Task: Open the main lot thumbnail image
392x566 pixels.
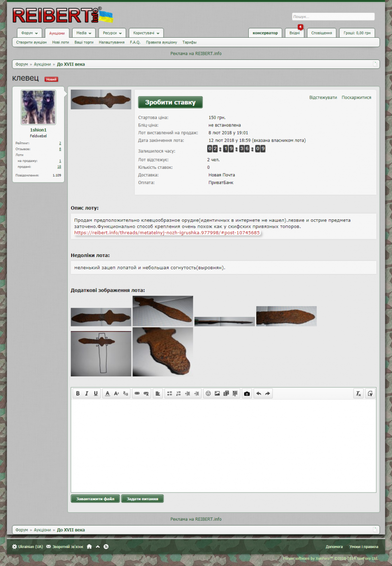Action: point(101,100)
